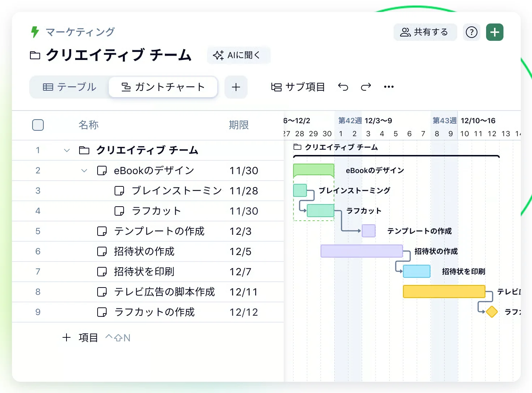Click the task icon for ブレインストーミング row

[x=119, y=191]
